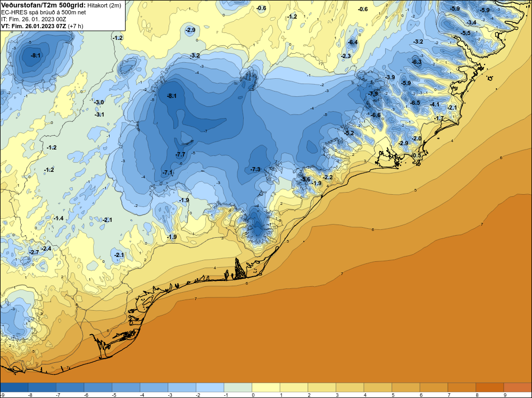Image resolution: width=532 pixels, height=398 pixels.
Task: Select legend swatch between 8 and 9
Action: tap(490, 387)
